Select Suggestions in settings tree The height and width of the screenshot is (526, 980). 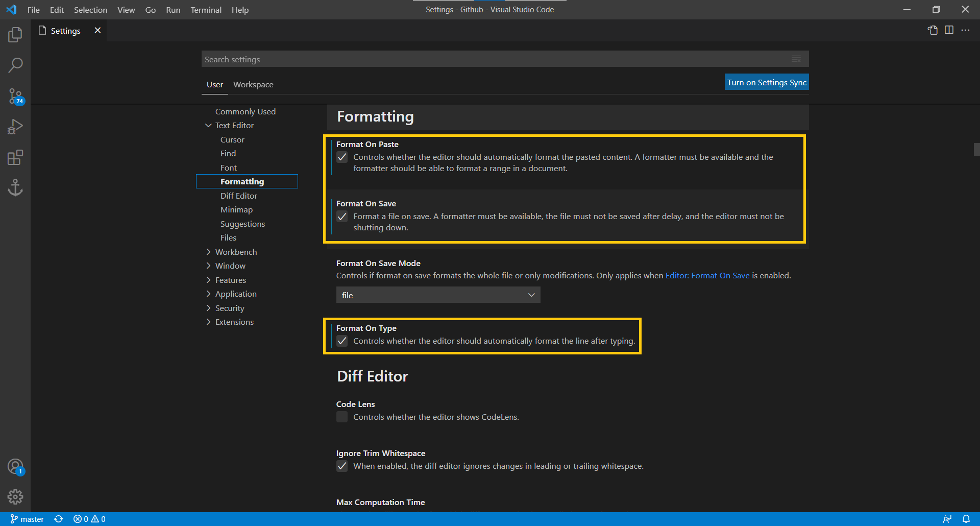242,224
